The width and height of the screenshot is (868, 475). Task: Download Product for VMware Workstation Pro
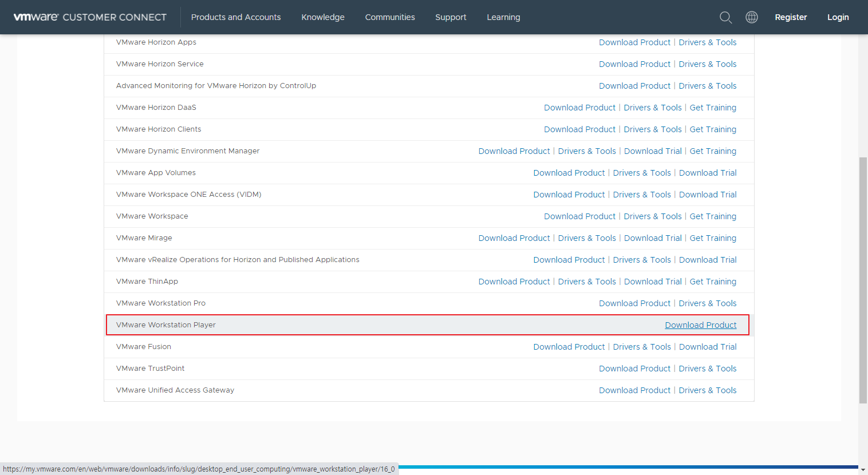pos(634,303)
